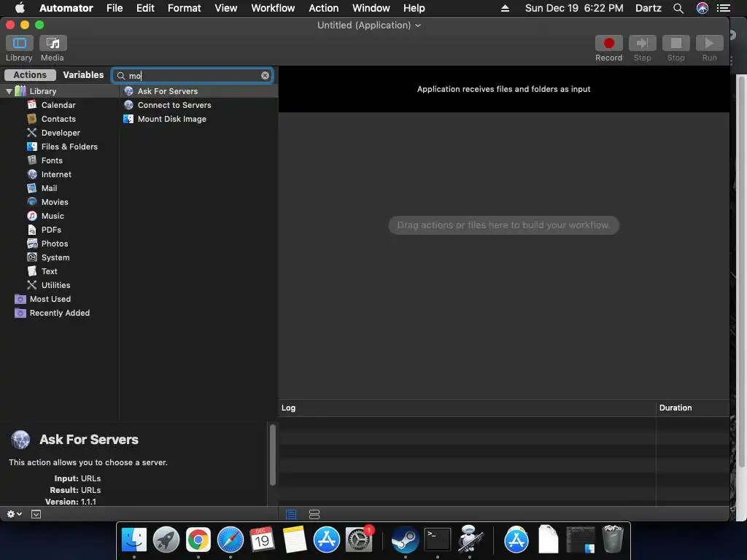
Task: Open the Trash in the Dock
Action: (x=613, y=539)
